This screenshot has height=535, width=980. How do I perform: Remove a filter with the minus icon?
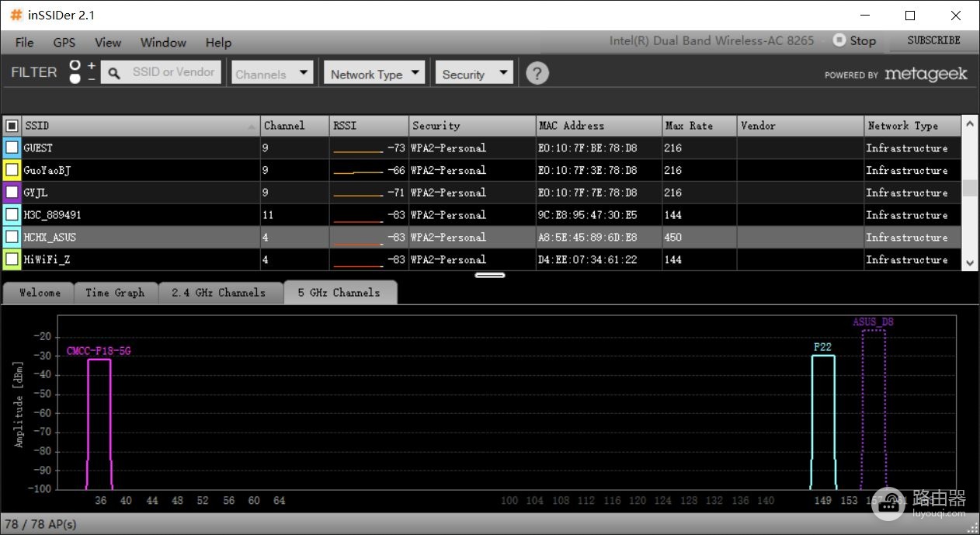tap(92, 78)
